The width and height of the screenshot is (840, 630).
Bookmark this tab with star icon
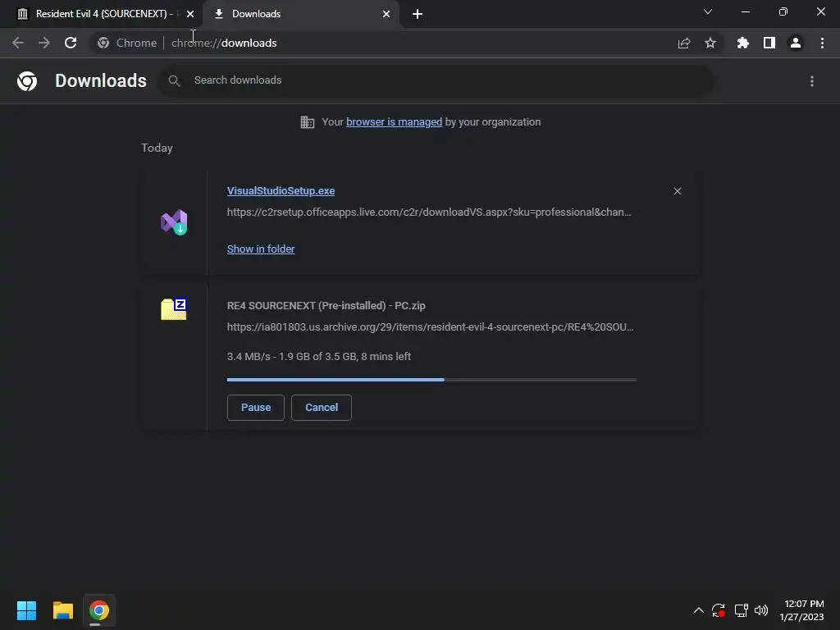710,43
